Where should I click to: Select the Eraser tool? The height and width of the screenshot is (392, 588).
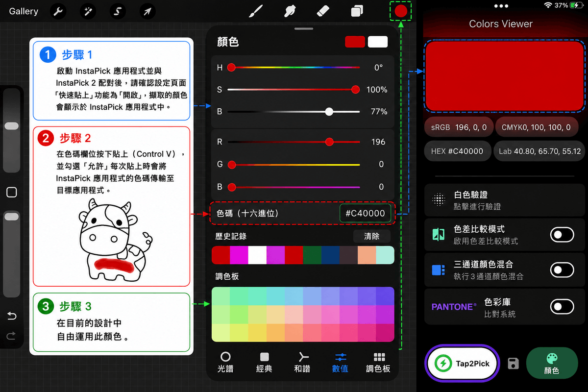pyautogui.click(x=323, y=11)
